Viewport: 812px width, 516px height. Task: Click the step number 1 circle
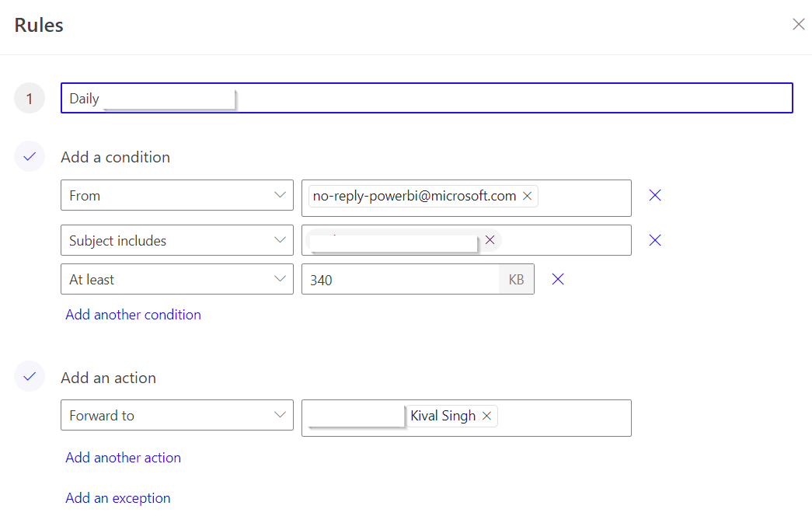[x=30, y=98]
